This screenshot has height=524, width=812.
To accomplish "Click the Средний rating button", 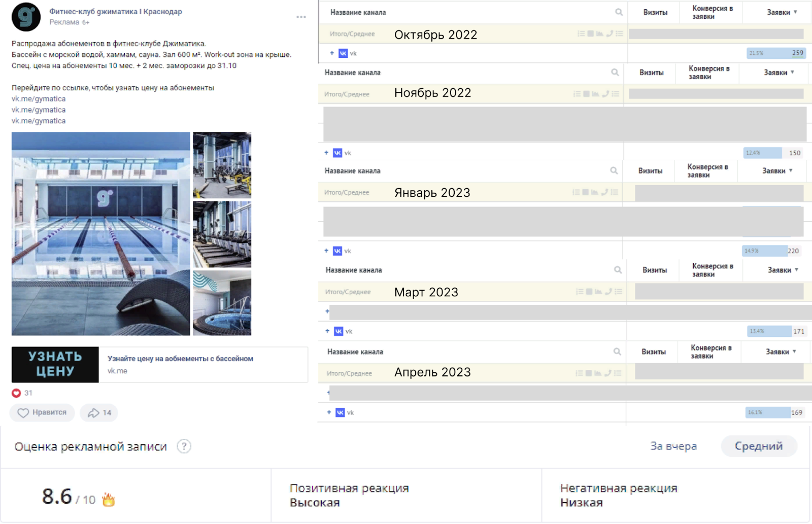I will pyautogui.click(x=759, y=446).
